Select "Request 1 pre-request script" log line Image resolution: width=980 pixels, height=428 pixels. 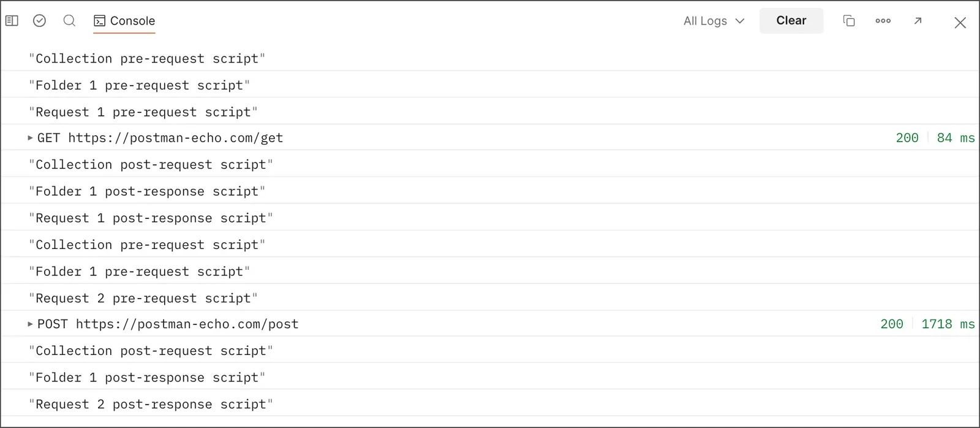pyautogui.click(x=143, y=112)
